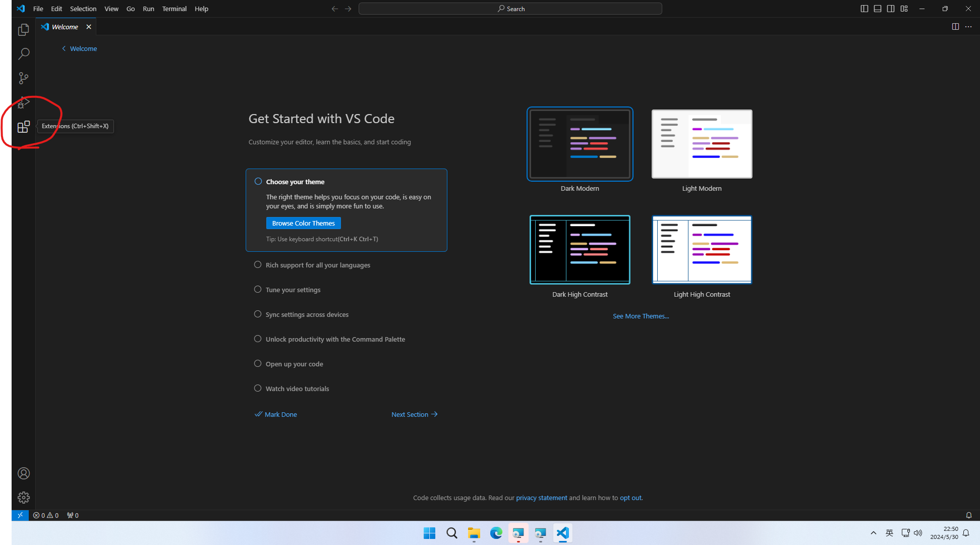
Task: Open the Source Control view
Action: pyautogui.click(x=24, y=78)
